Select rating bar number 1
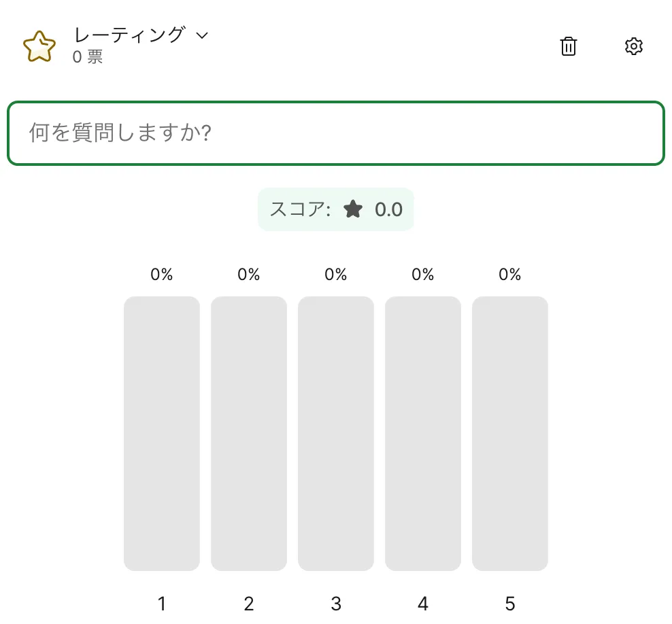This screenshot has width=672, height=624. (162, 433)
